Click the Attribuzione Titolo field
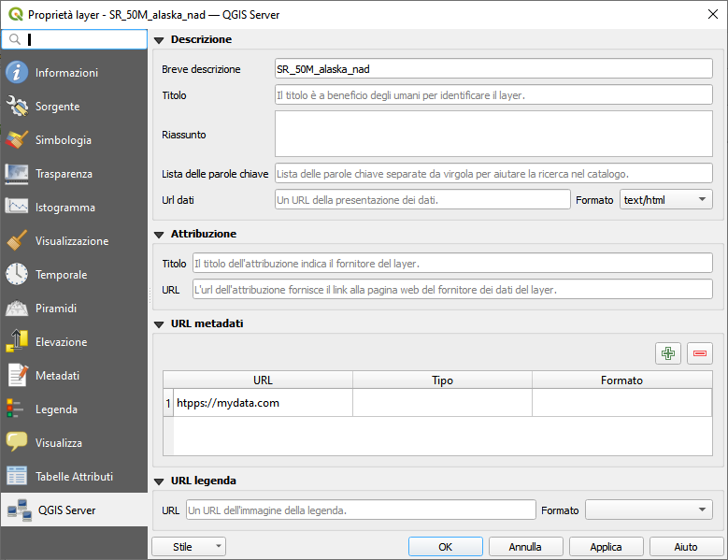728x560 pixels. 452,264
